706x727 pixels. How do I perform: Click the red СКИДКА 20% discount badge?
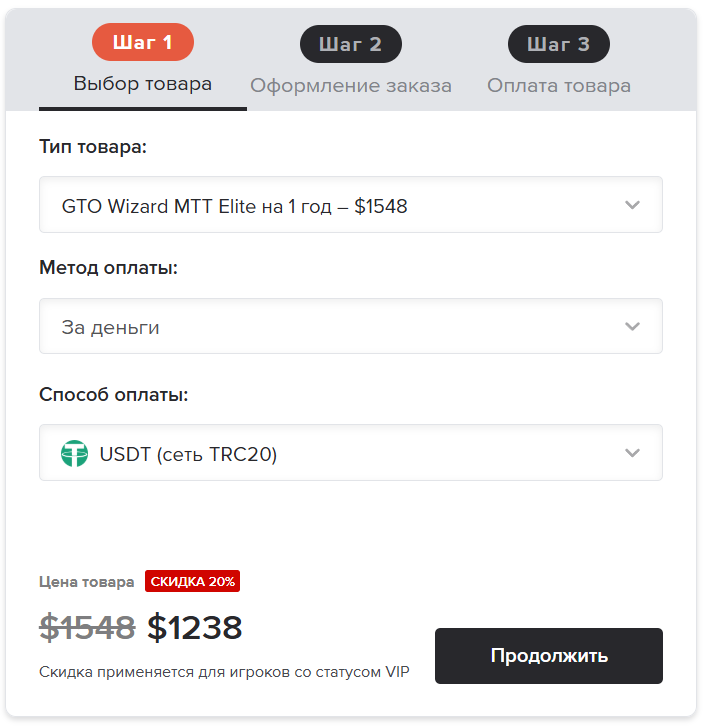(x=192, y=582)
